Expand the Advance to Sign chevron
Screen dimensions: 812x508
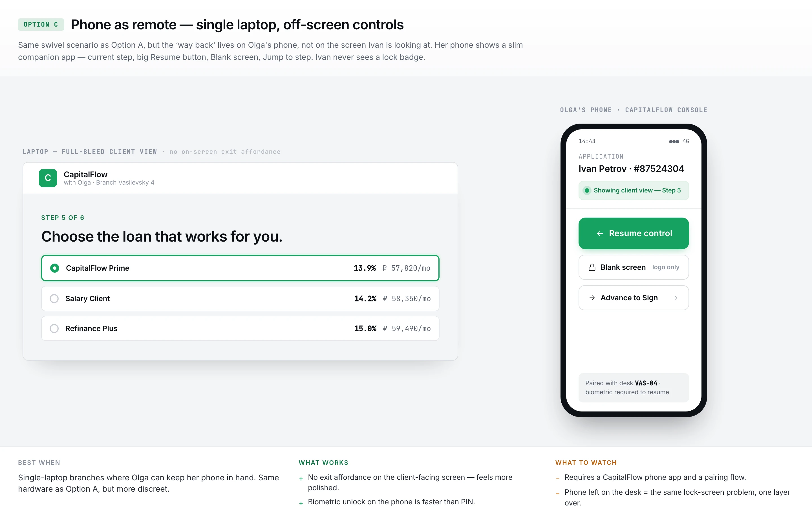(x=676, y=298)
